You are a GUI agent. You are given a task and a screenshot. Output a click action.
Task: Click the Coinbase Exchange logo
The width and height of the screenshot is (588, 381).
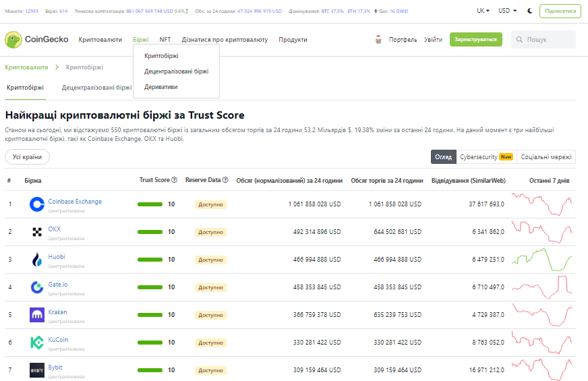point(36,204)
